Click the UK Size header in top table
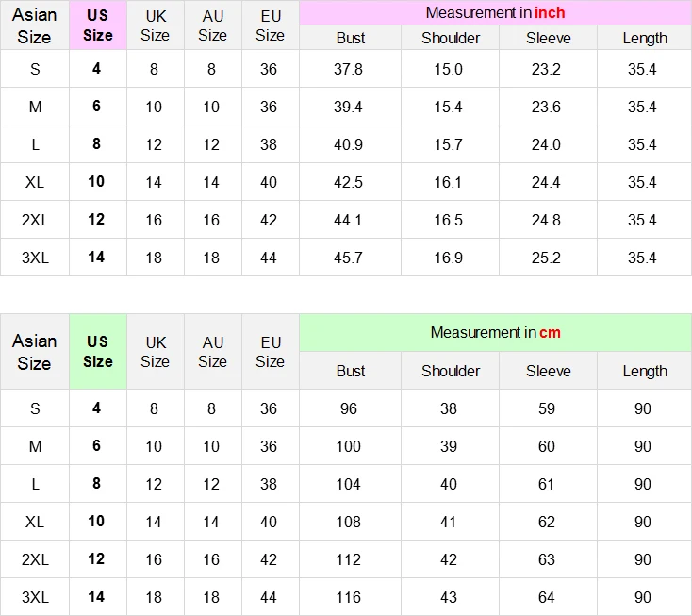The height and width of the screenshot is (616, 692). click(155, 25)
